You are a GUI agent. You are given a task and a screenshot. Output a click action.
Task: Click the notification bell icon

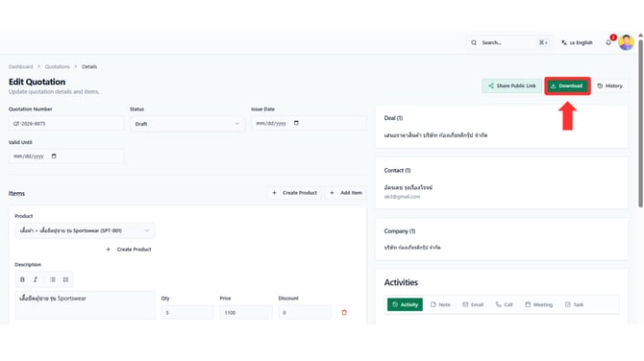(608, 42)
